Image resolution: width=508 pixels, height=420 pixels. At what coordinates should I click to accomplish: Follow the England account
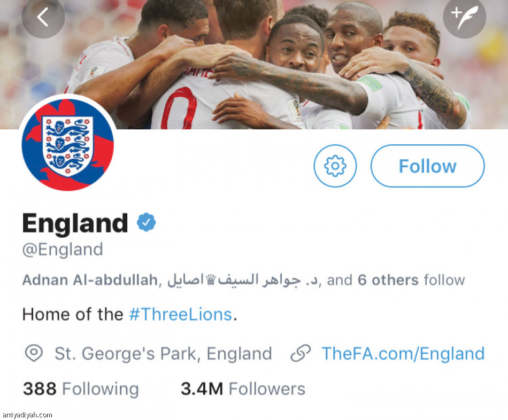(x=427, y=166)
